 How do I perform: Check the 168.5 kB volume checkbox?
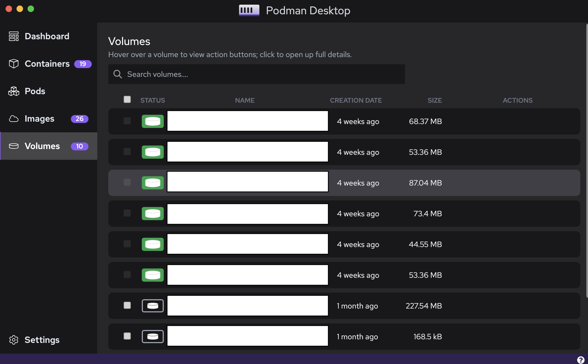click(x=127, y=336)
